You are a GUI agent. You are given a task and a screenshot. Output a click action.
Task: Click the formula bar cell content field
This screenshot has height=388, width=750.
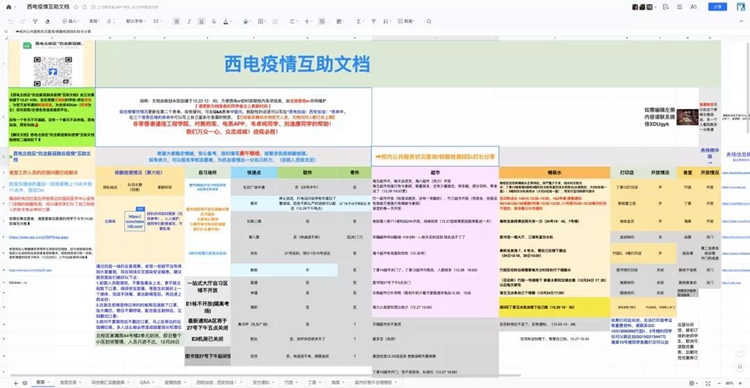[378, 32]
